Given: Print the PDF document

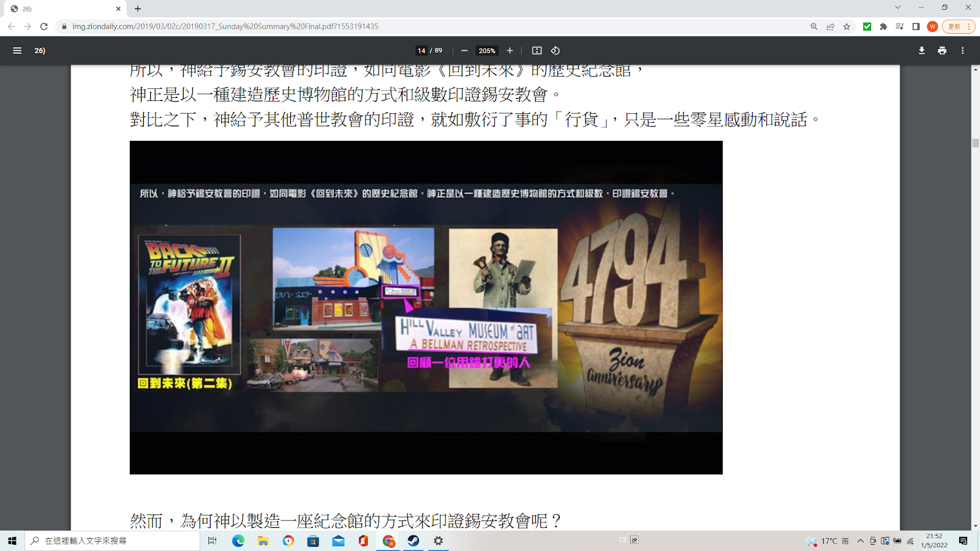Looking at the screenshot, I should [942, 51].
